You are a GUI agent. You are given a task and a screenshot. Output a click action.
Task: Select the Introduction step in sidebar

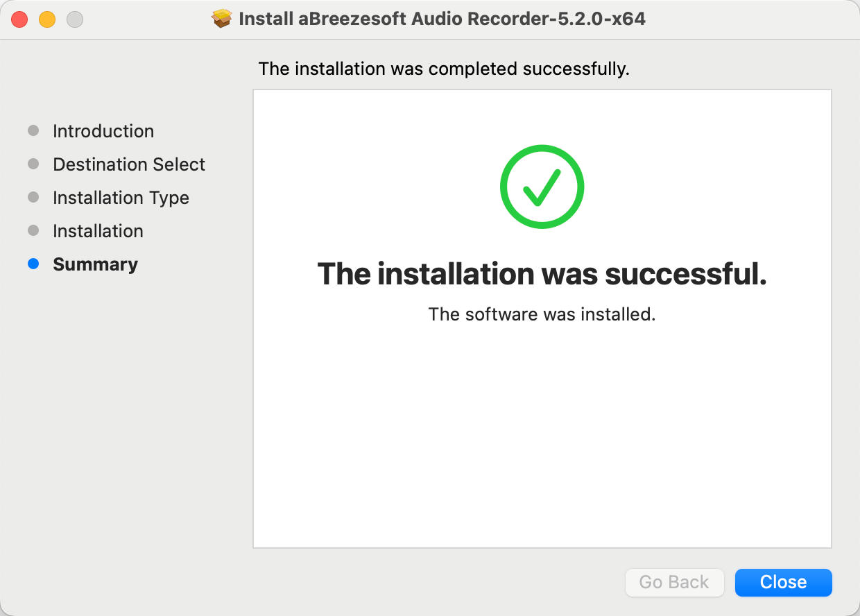(103, 130)
